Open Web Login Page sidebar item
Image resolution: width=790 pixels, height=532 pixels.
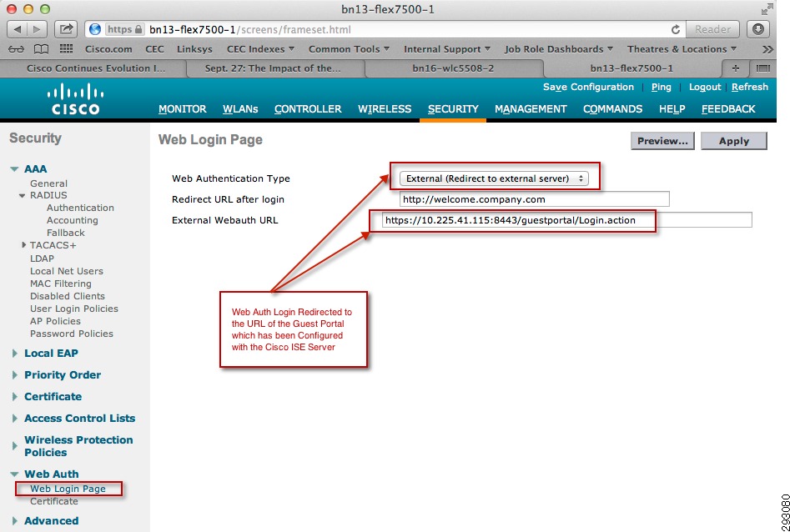click(68, 489)
